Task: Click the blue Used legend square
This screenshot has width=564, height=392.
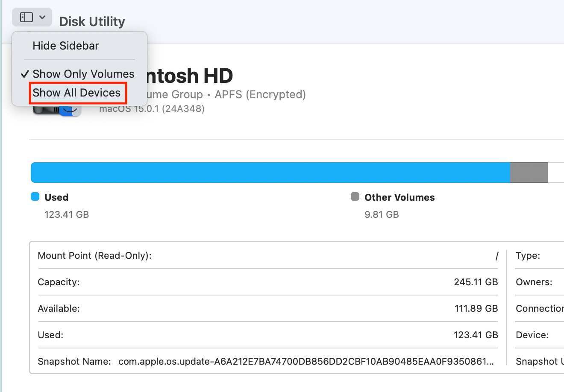Action: tap(35, 197)
